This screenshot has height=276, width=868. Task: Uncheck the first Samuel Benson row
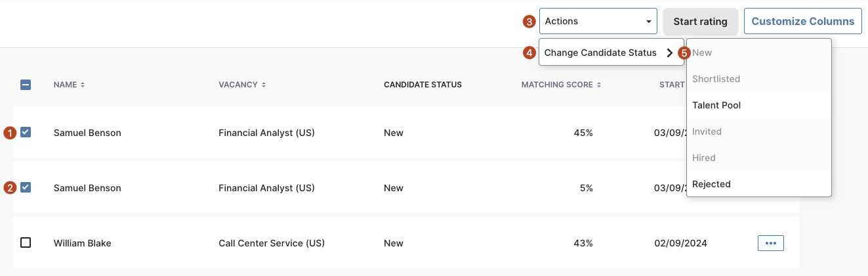coord(26,132)
